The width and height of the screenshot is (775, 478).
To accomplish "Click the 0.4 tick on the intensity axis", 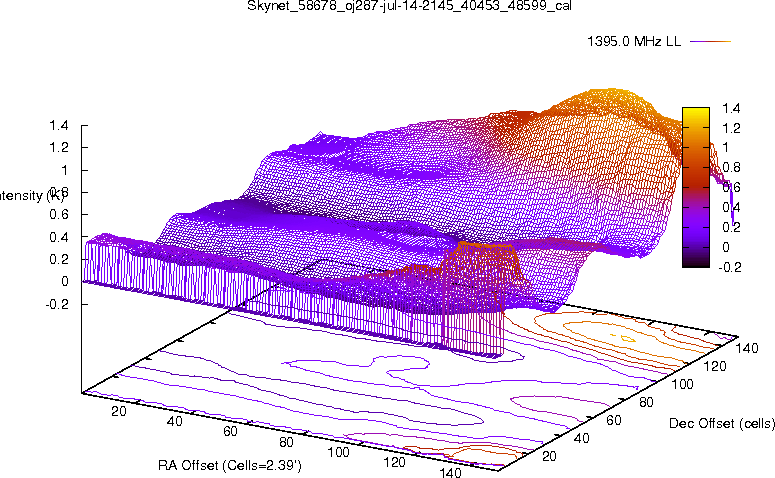I will 59,237.
